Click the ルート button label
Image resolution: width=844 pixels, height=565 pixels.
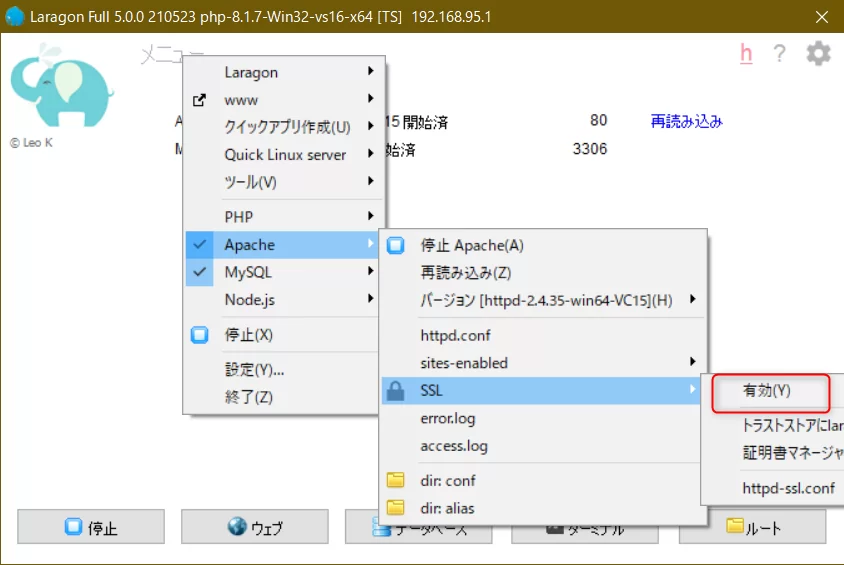click(x=763, y=528)
